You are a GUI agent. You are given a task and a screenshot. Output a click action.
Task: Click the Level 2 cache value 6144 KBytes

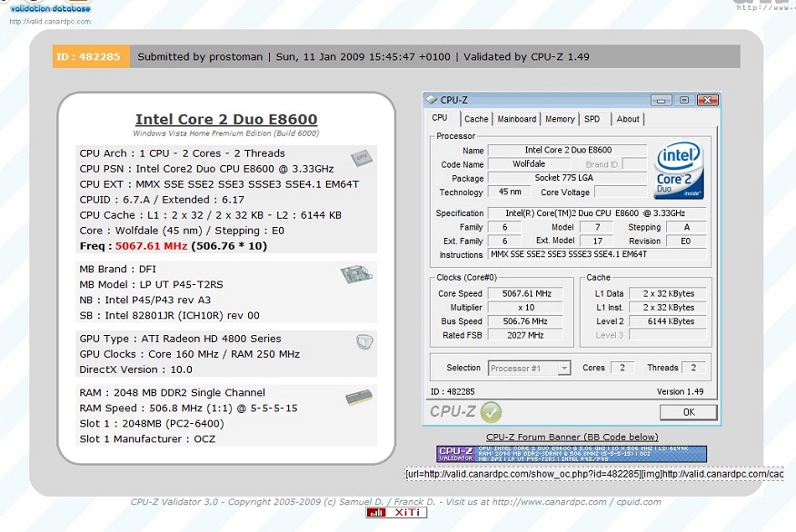tap(668, 321)
